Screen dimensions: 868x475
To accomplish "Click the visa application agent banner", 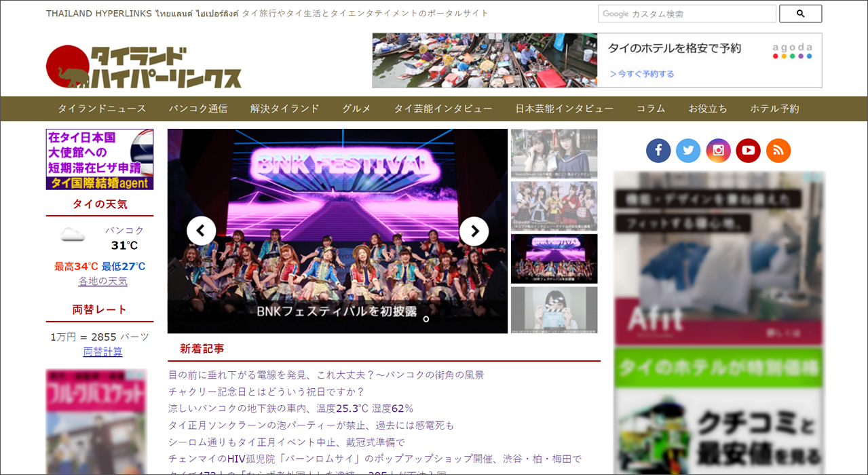I will point(100,159).
